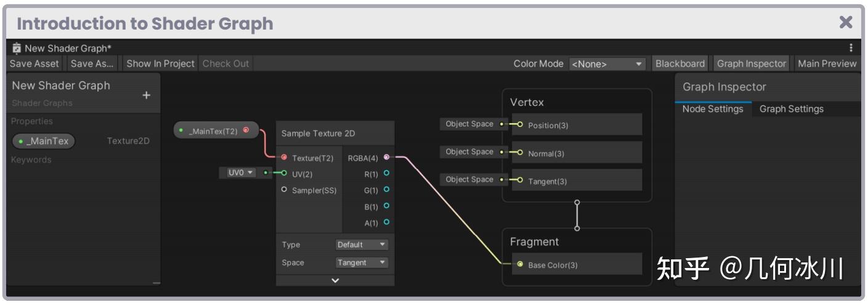Viewport: 868px width, 305px height.
Task: Toggle the Graph Inspector panel
Action: [x=752, y=63]
